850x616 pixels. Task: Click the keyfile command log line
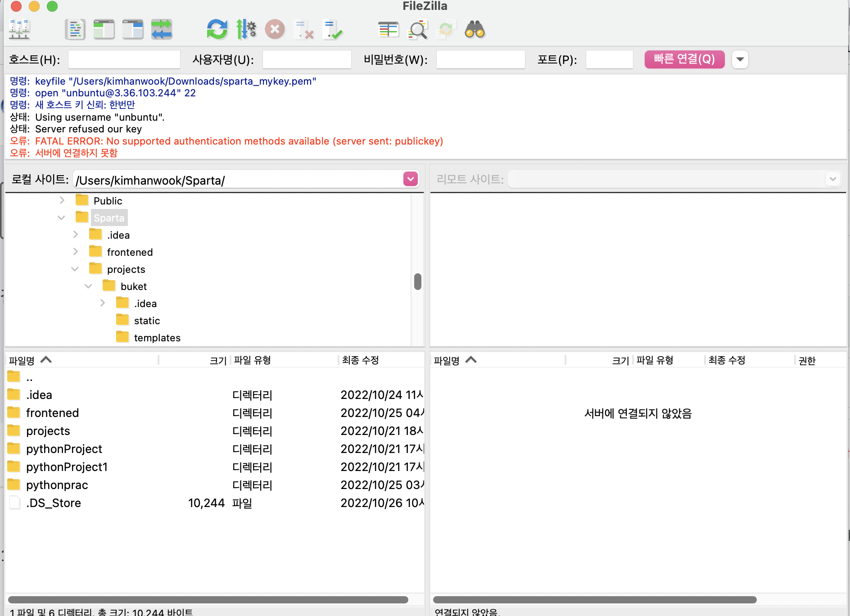coord(176,82)
